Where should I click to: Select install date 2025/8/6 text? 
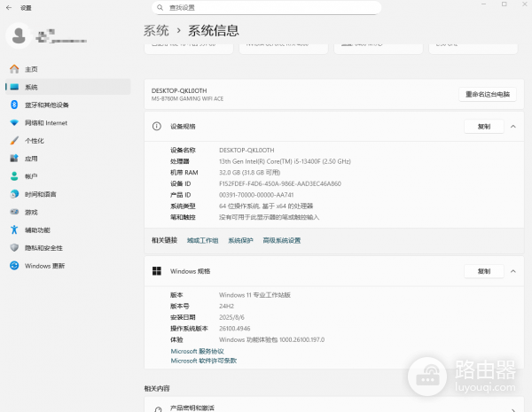point(231,317)
